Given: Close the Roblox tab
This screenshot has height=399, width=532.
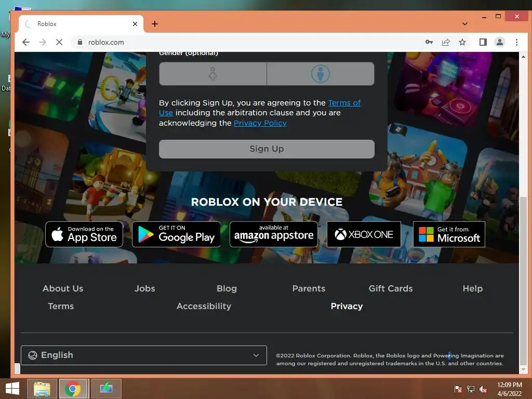Looking at the screenshot, I should click(135, 24).
